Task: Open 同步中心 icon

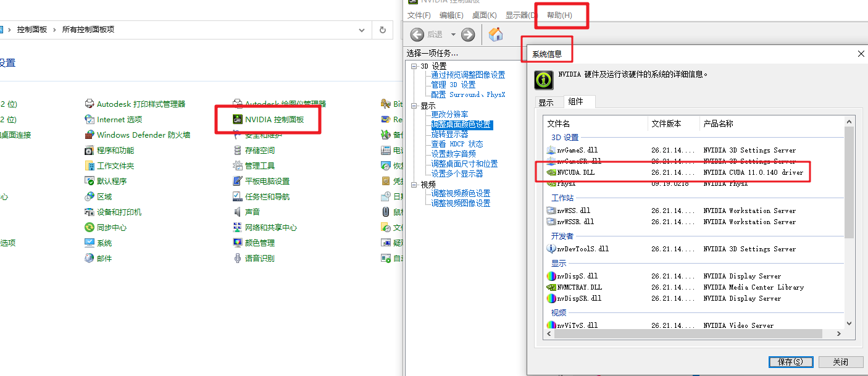Action: (x=90, y=227)
